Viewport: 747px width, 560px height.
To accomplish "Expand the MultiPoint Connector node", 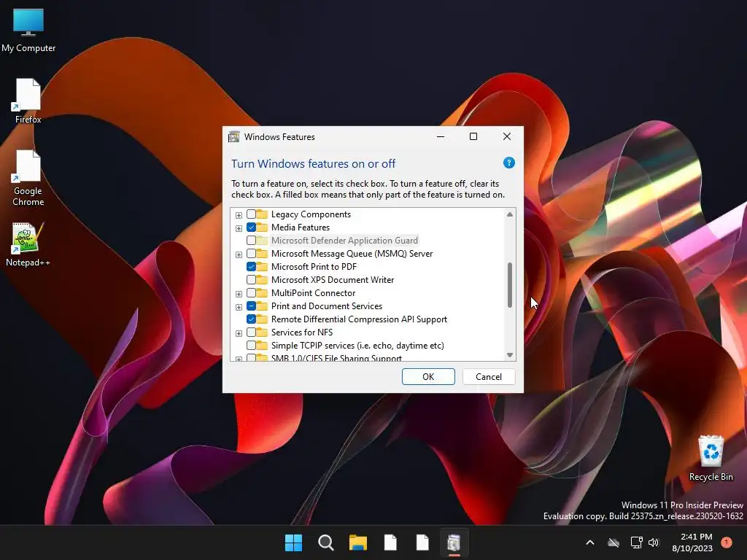I will (x=239, y=294).
